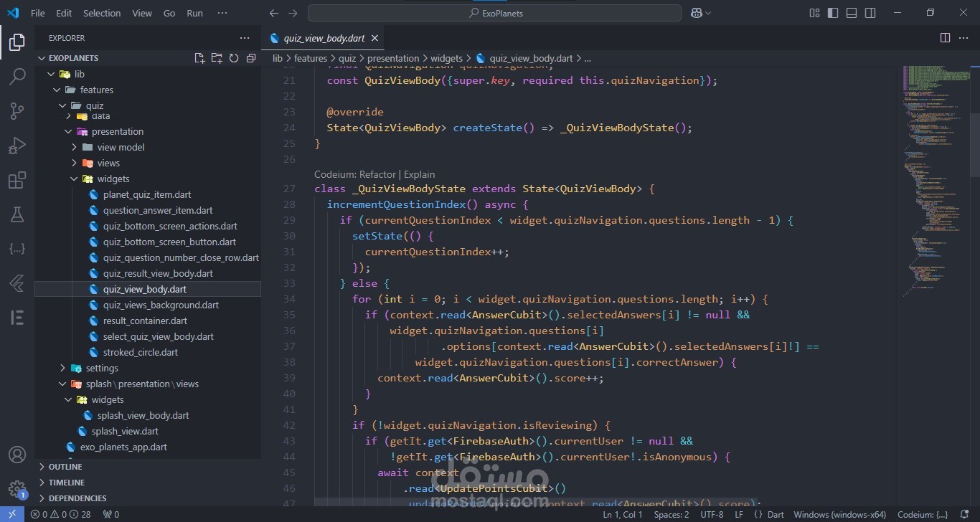Open quiz_result_view_body.dart in file tree
980x522 pixels.
pyautogui.click(x=158, y=273)
